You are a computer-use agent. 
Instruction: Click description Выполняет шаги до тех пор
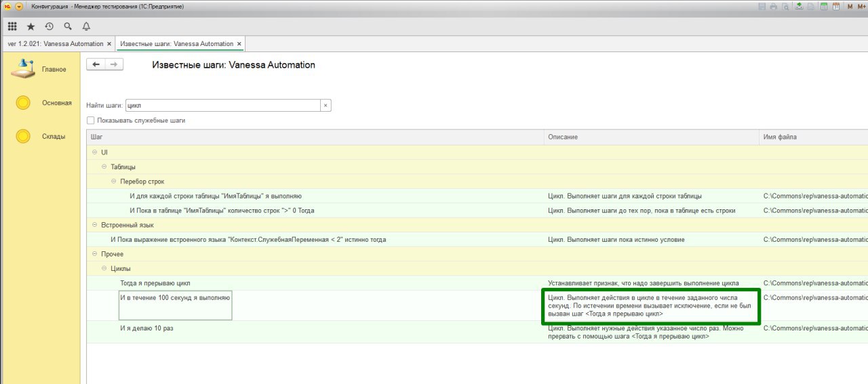(x=642, y=211)
